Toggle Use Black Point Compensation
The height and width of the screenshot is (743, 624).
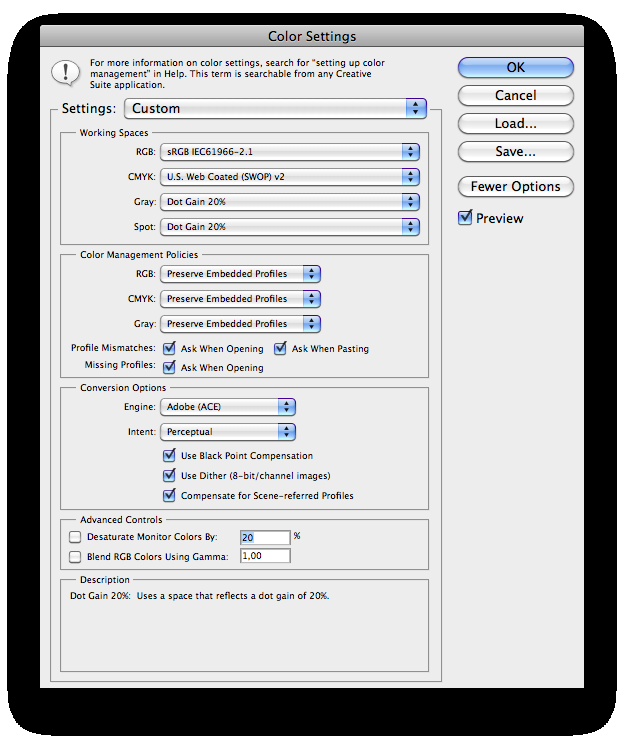click(169, 455)
